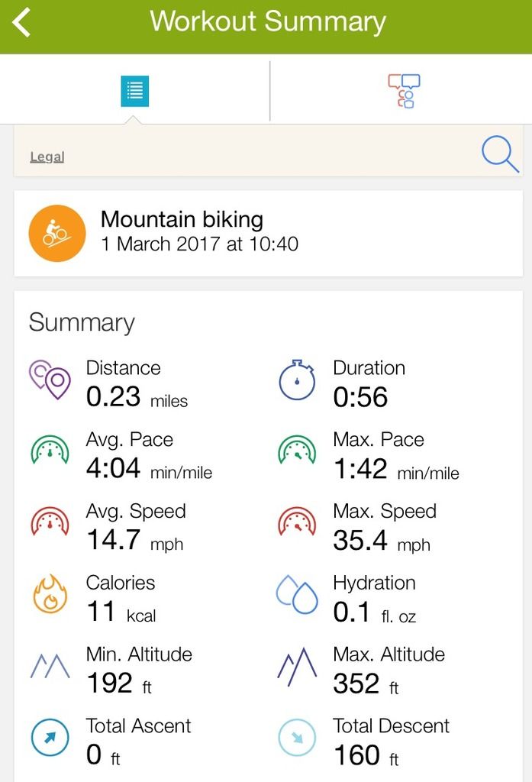Tap the magnifying glass search icon
Screen dimensions: 532x782
pos(500,154)
